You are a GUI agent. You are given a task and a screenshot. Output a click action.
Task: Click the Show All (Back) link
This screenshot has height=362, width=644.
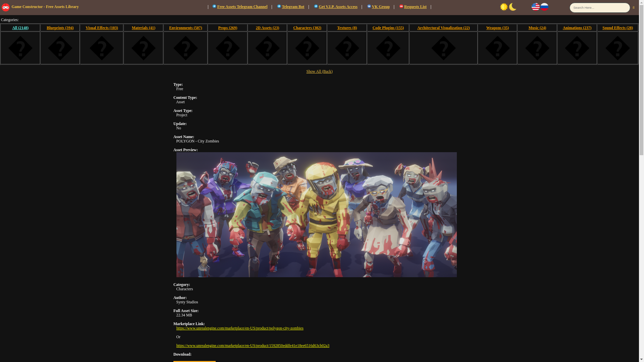coord(319,71)
